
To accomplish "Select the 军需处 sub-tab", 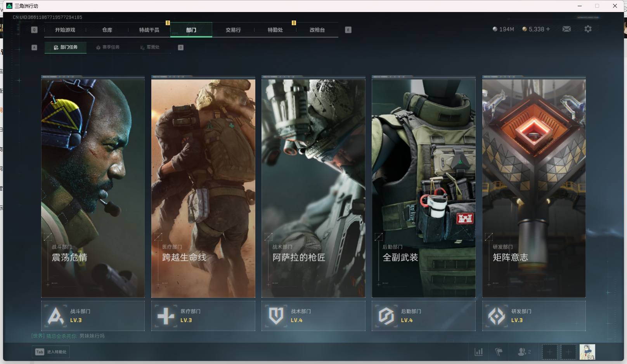I will (x=150, y=47).
